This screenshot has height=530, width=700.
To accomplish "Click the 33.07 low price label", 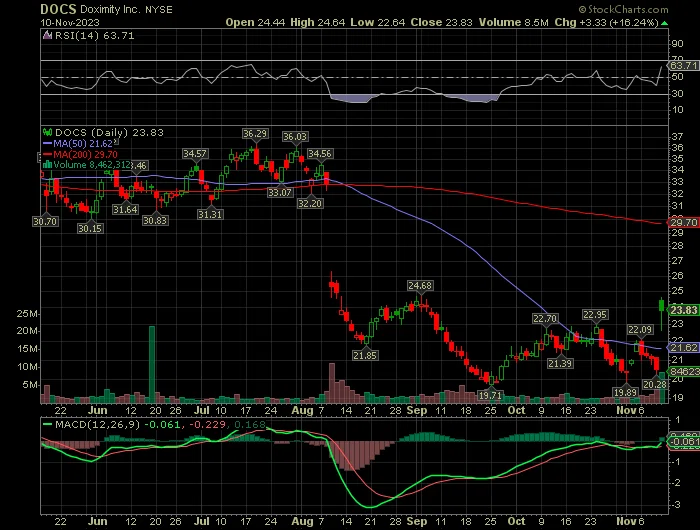I will (280, 193).
